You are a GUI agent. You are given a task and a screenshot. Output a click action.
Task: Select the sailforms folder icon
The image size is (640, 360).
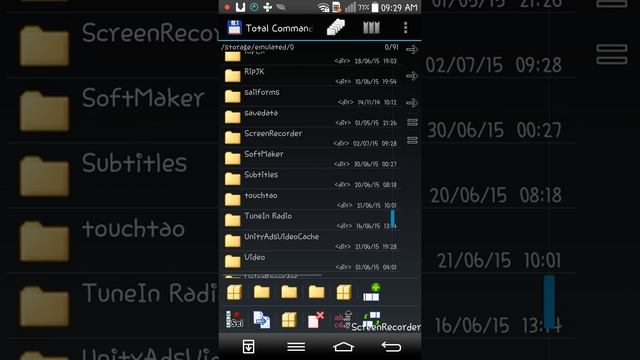233,96
